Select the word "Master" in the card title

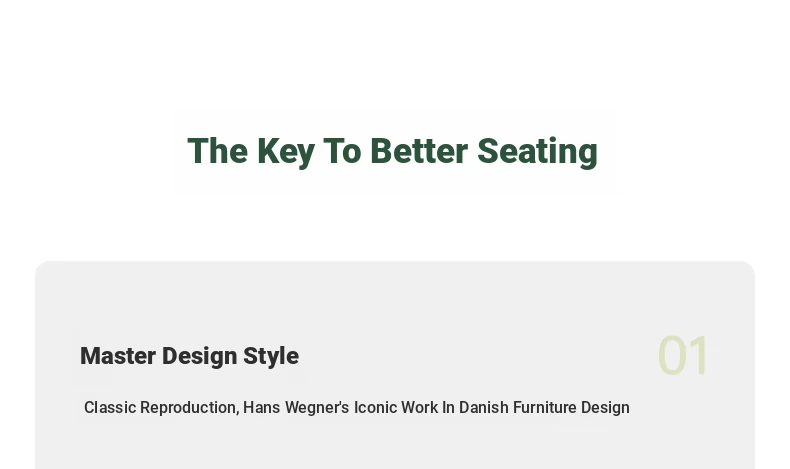coord(118,356)
